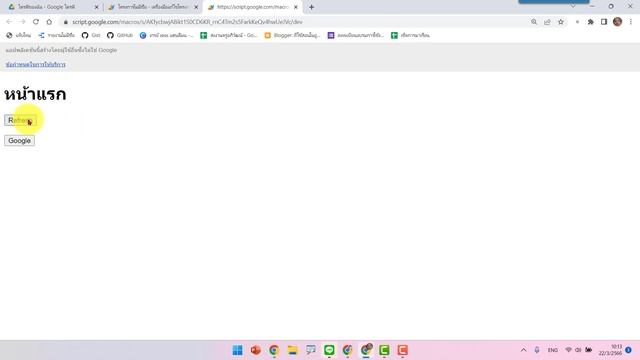Open the Windows Start menu
The width and height of the screenshot is (640, 360).
238,350
